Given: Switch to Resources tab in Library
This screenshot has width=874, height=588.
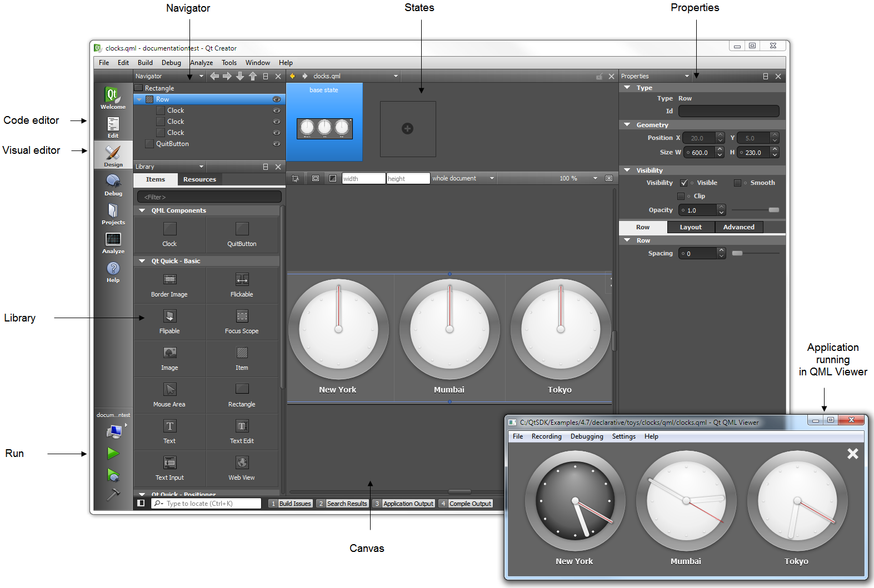Looking at the screenshot, I should pos(199,179).
